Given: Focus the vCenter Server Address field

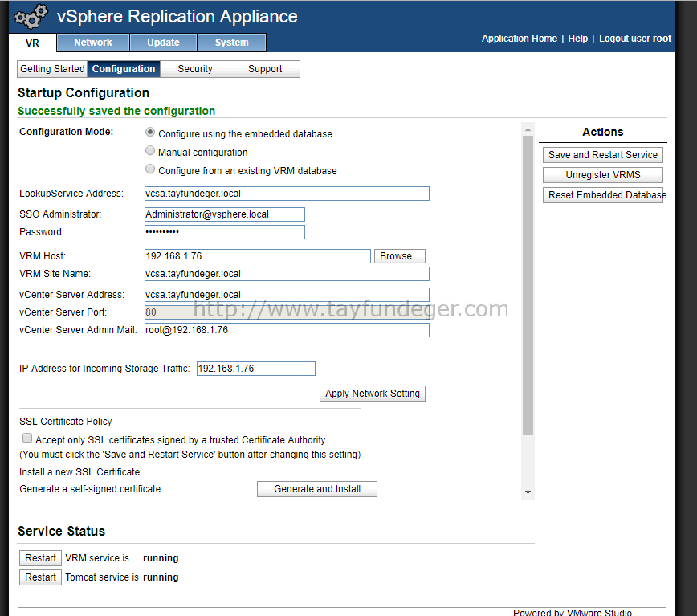Looking at the screenshot, I should (x=287, y=295).
